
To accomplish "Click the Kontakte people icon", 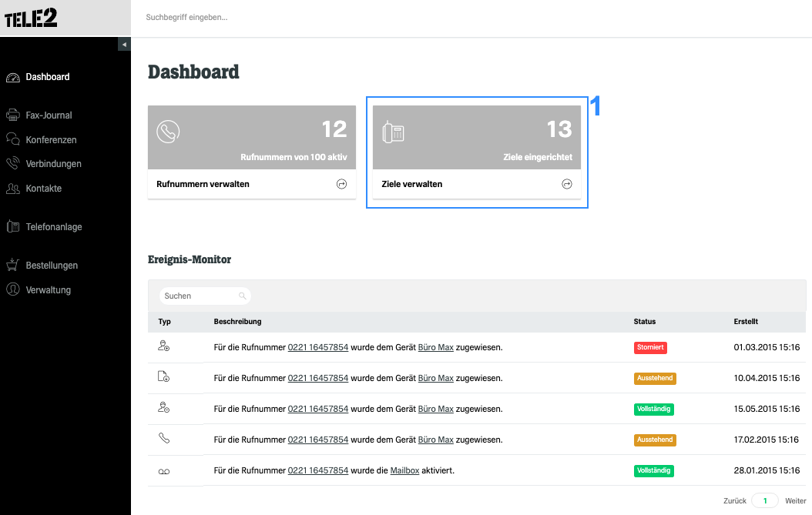I will tap(13, 189).
